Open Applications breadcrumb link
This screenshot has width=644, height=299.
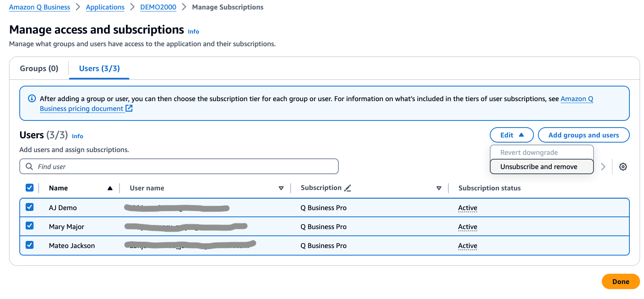click(105, 7)
